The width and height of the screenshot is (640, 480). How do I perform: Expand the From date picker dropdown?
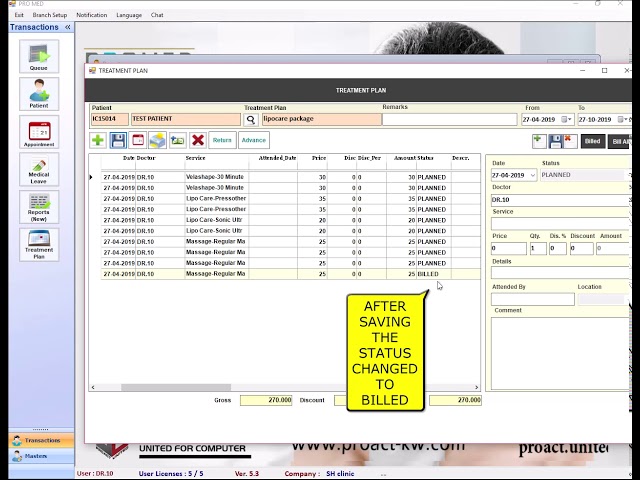coord(567,120)
